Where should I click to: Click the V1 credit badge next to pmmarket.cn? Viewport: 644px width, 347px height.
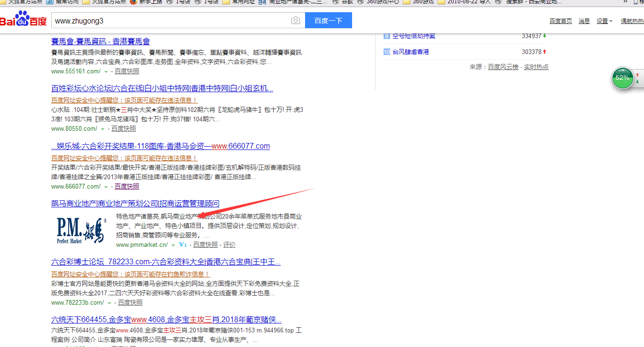coord(183,245)
